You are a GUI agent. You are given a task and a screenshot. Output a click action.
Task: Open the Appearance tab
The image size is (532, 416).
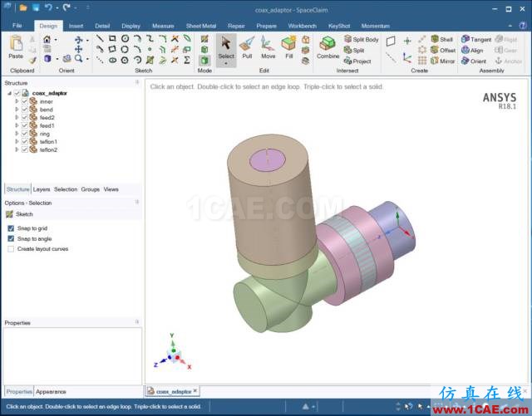51,392
